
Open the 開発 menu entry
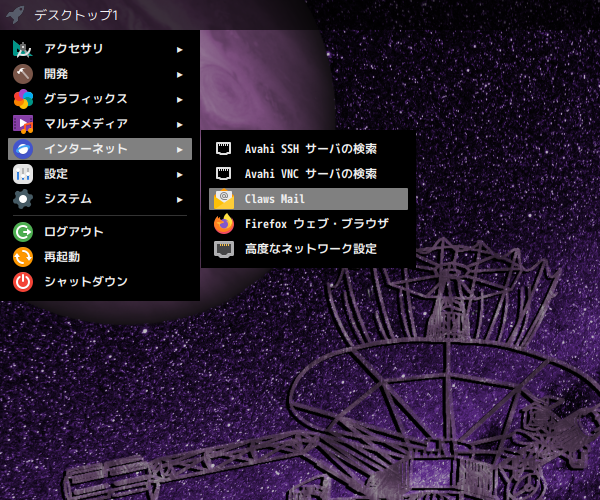click(x=100, y=74)
